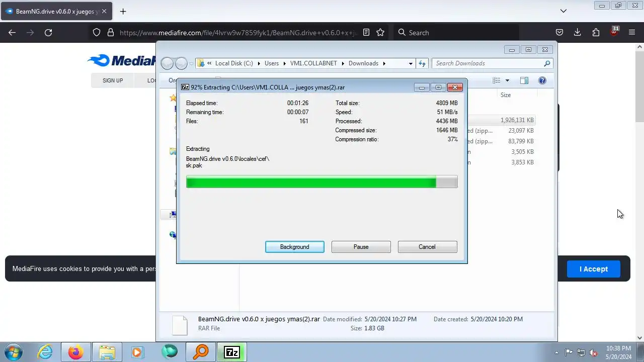Screen dimensions: 644x362
Task: Click uBlock Origin icon with badge 31
Action: point(614,31)
